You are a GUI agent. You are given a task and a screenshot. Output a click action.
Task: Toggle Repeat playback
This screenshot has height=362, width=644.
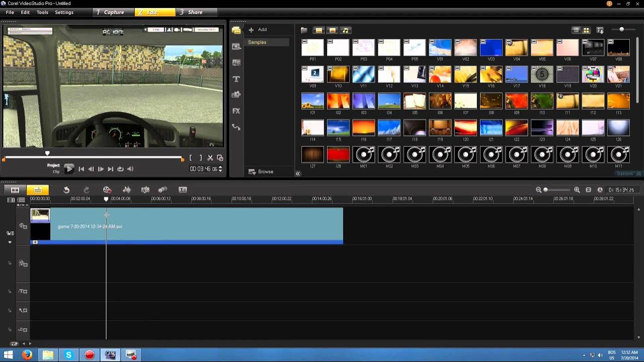[120, 169]
